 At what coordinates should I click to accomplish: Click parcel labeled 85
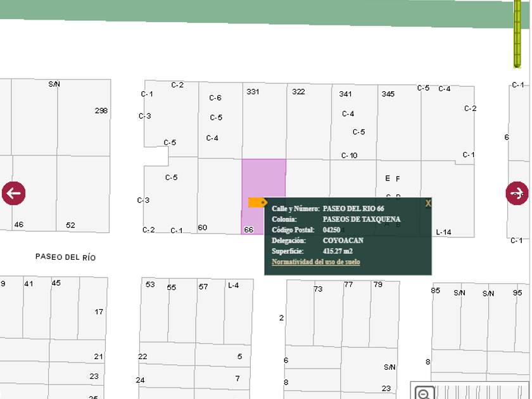436,291
